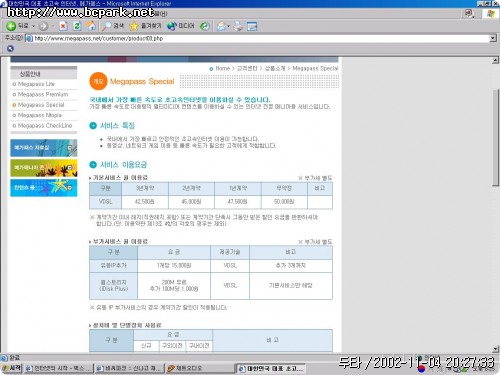This screenshot has height=375, width=500.
Task: Select Megapass Special in the sidebar
Action: tap(41, 105)
